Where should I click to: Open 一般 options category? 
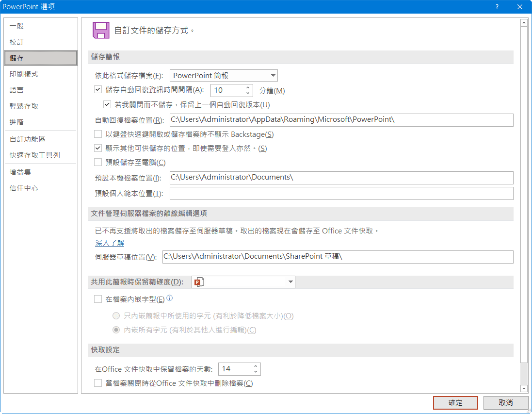[41, 26]
